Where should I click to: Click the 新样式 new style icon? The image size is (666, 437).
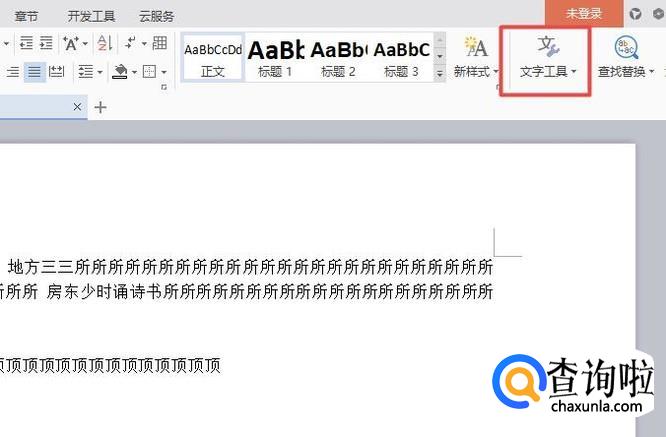(x=476, y=49)
